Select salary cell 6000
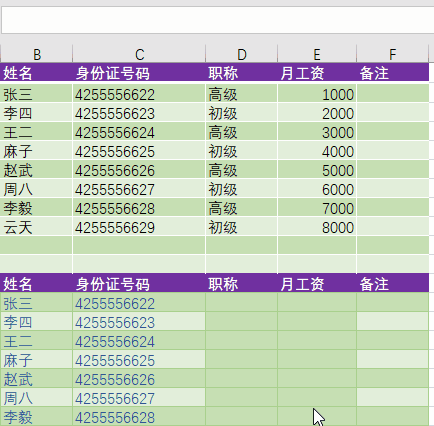This screenshot has height=426, width=434. coord(317,189)
